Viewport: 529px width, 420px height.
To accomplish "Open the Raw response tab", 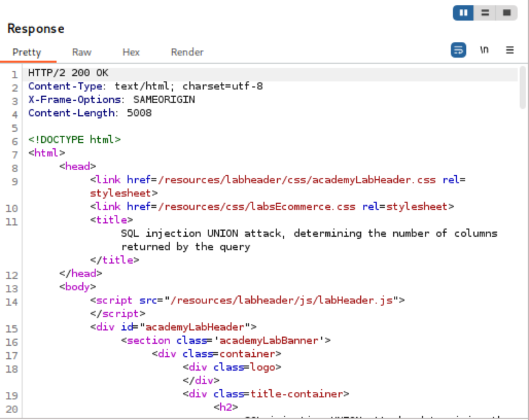I will pos(82,52).
